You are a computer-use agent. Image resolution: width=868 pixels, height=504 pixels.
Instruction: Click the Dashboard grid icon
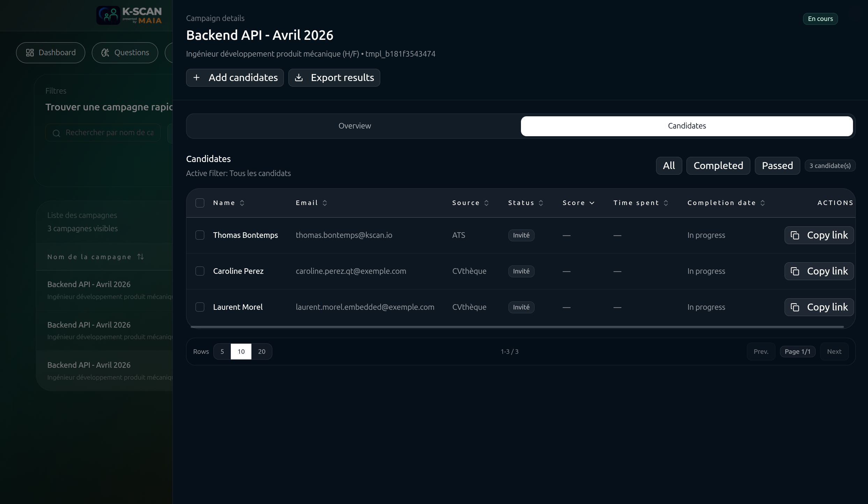[30, 53]
